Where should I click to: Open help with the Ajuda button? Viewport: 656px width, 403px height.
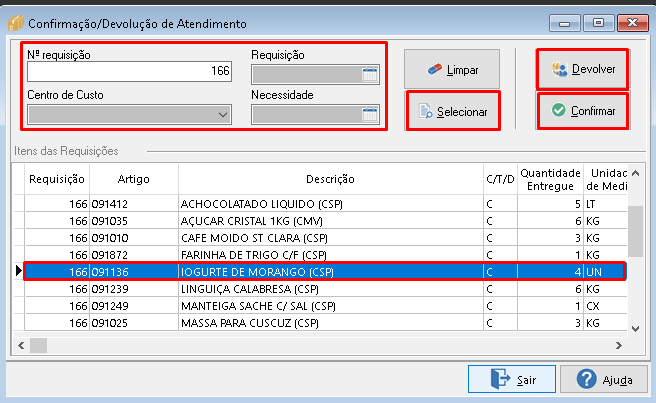click(x=604, y=379)
